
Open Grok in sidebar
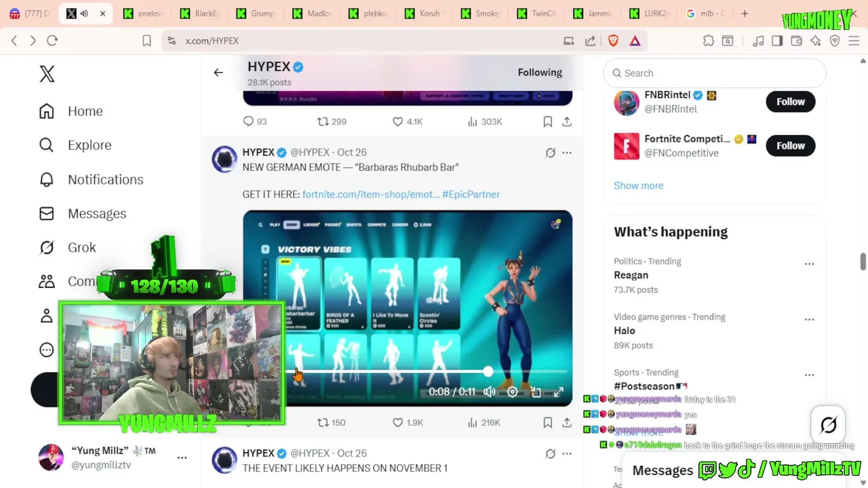(67, 247)
